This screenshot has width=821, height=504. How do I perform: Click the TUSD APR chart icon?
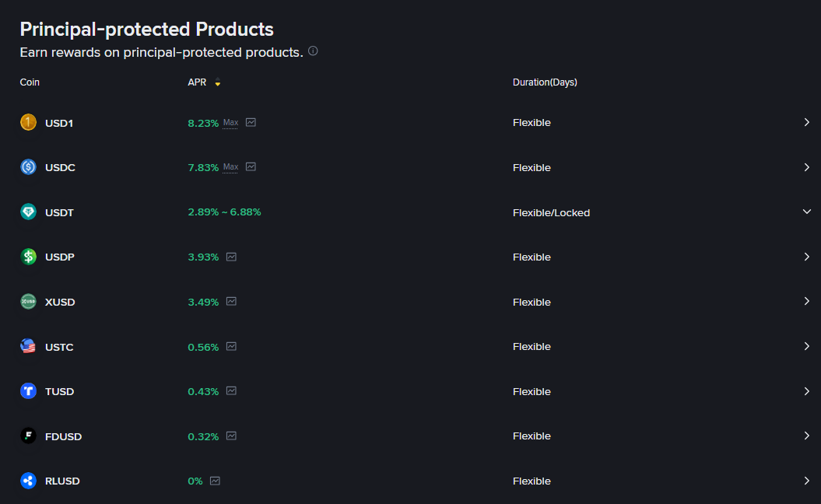[x=231, y=391]
